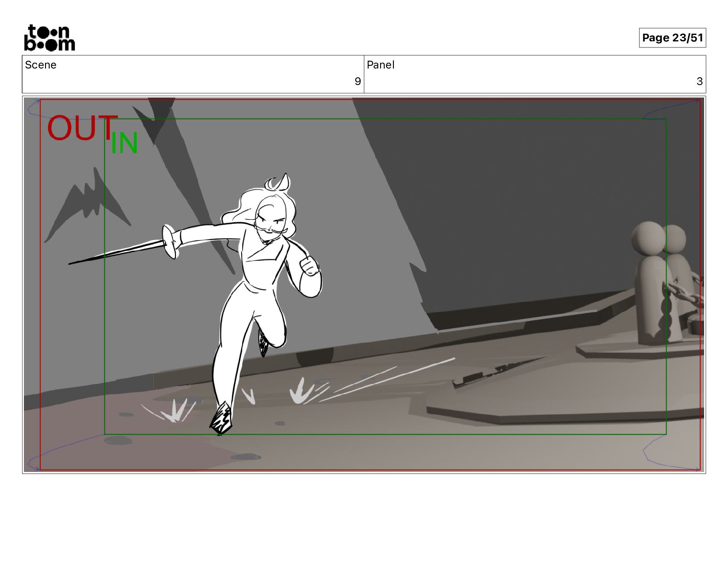Click the 'Page 23/51' page indicator
The image size is (728, 563).
(x=672, y=38)
